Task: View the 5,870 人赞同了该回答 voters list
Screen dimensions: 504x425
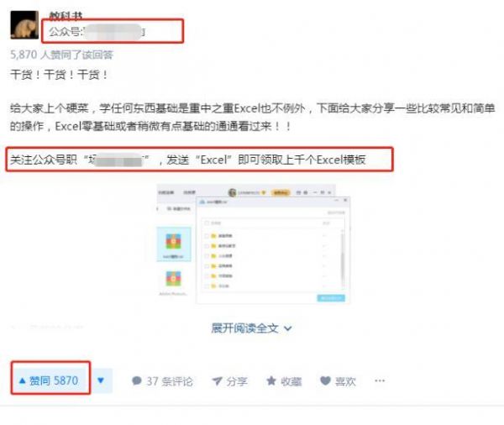Action: point(61,55)
